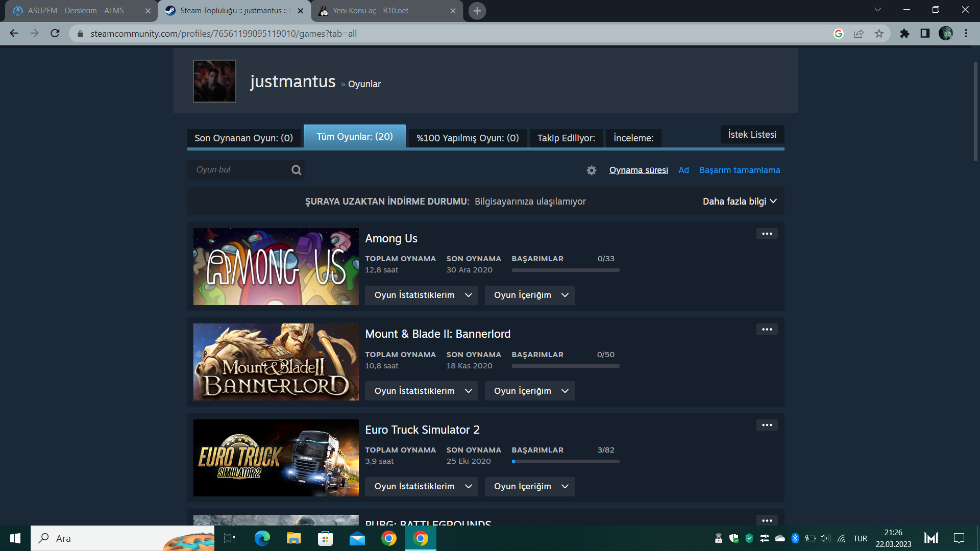The width and height of the screenshot is (980, 551).
Task: Open the Windows Start menu
Action: [15, 538]
